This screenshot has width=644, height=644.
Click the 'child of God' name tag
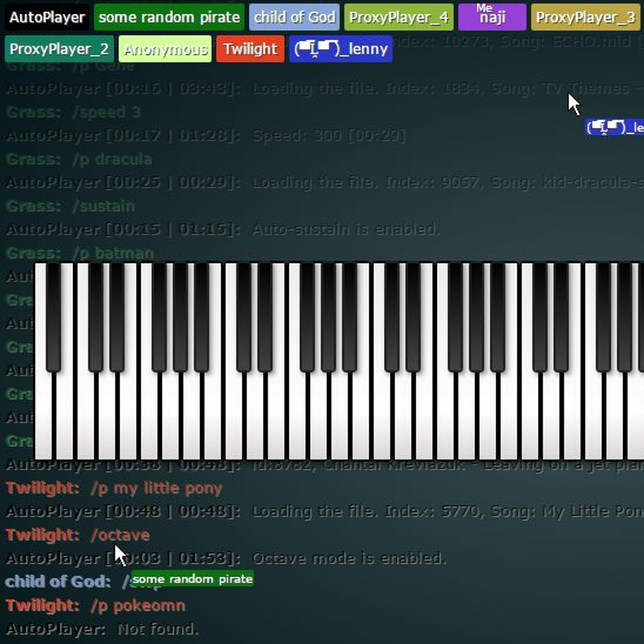tap(294, 17)
